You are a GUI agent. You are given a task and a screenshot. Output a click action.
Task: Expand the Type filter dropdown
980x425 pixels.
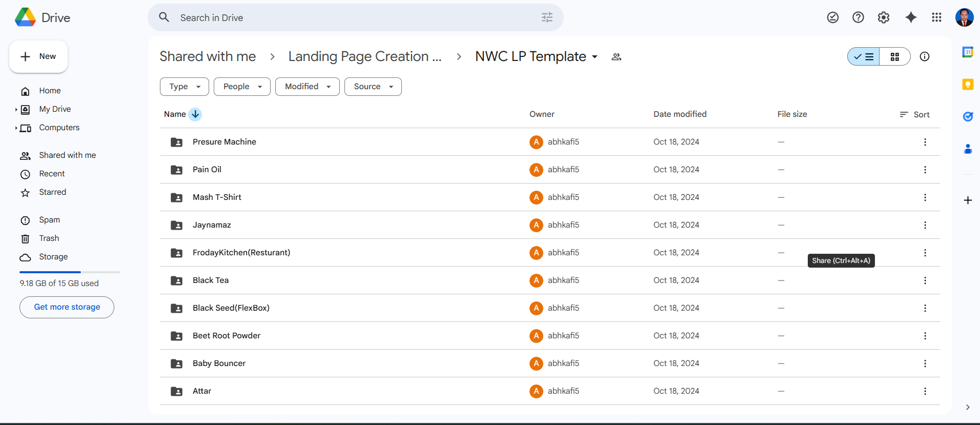click(185, 87)
